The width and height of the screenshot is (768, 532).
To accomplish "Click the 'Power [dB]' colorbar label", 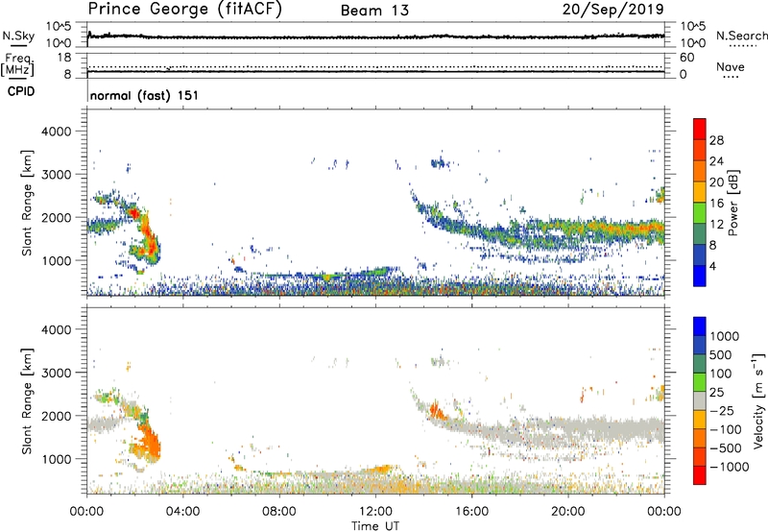I will pos(732,203).
